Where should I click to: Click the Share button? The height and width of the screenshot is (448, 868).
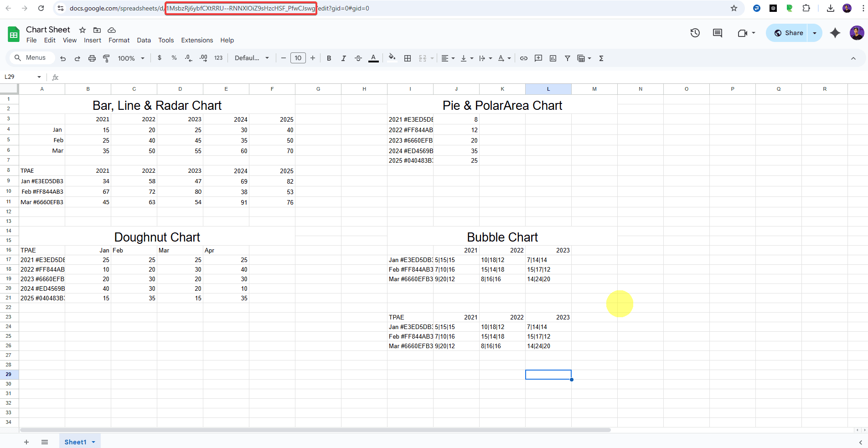pos(788,33)
